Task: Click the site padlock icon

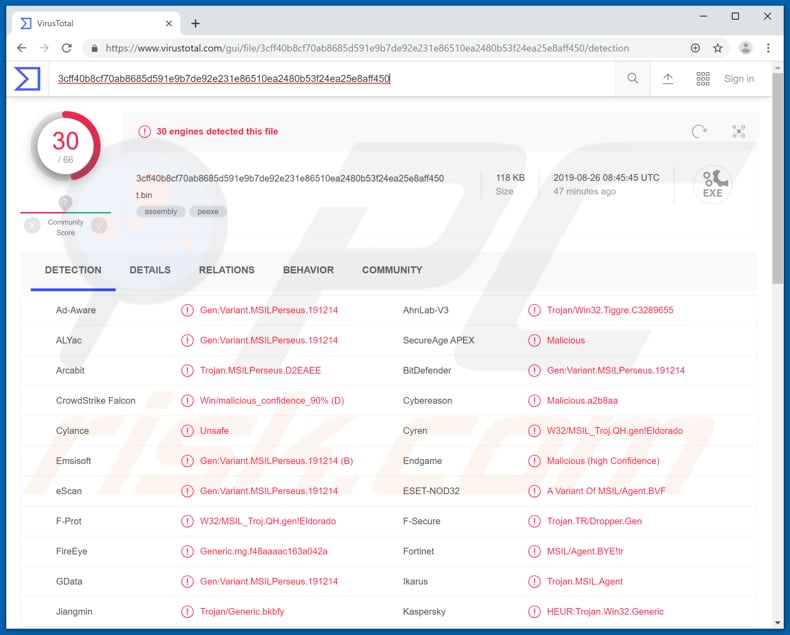Action: coord(94,48)
